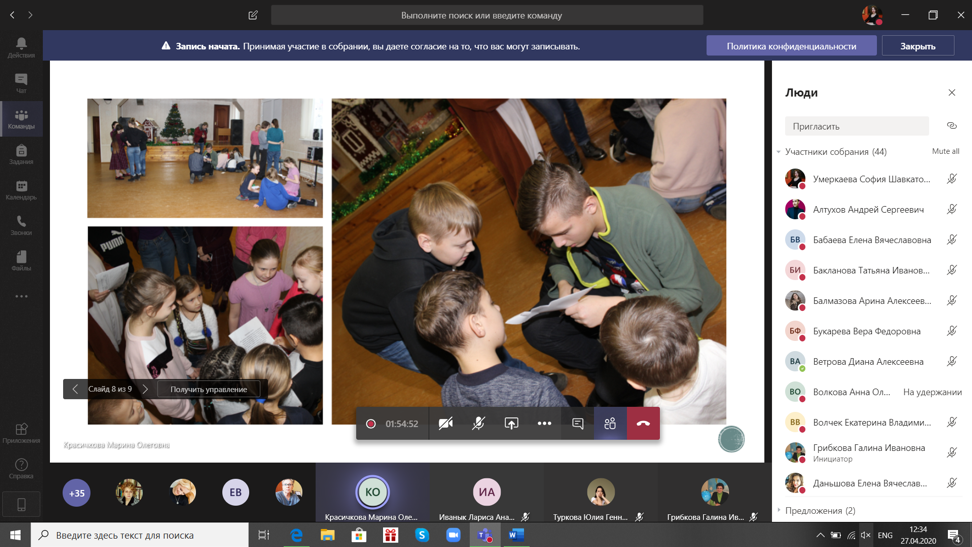Open the meeting conversation chat icon
Image resolution: width=972 pixels, height=547 pixels.
point(577,424)
